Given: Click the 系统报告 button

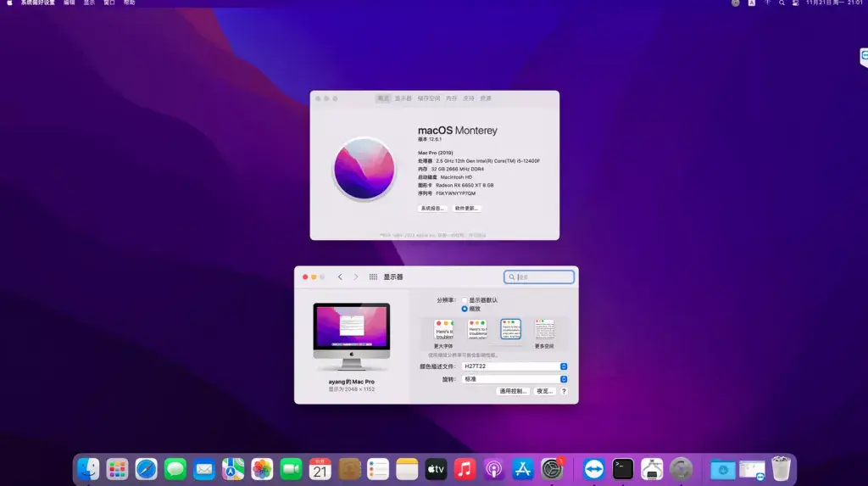Looking at the screenshot, I should (431, 209).
